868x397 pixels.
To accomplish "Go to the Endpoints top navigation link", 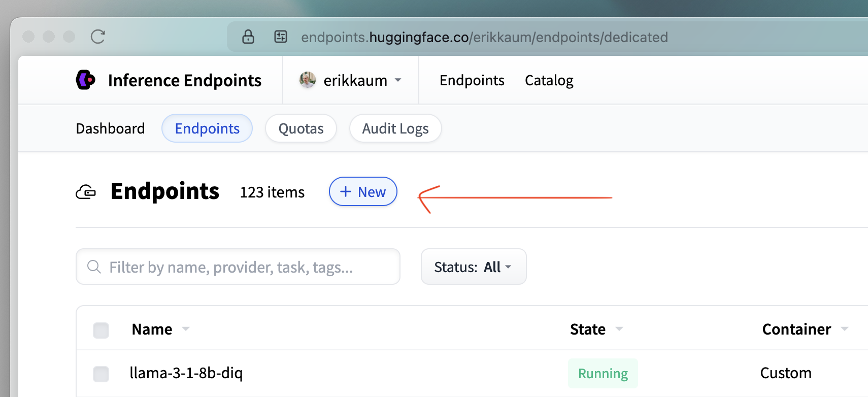I will (x=472, y=80).
